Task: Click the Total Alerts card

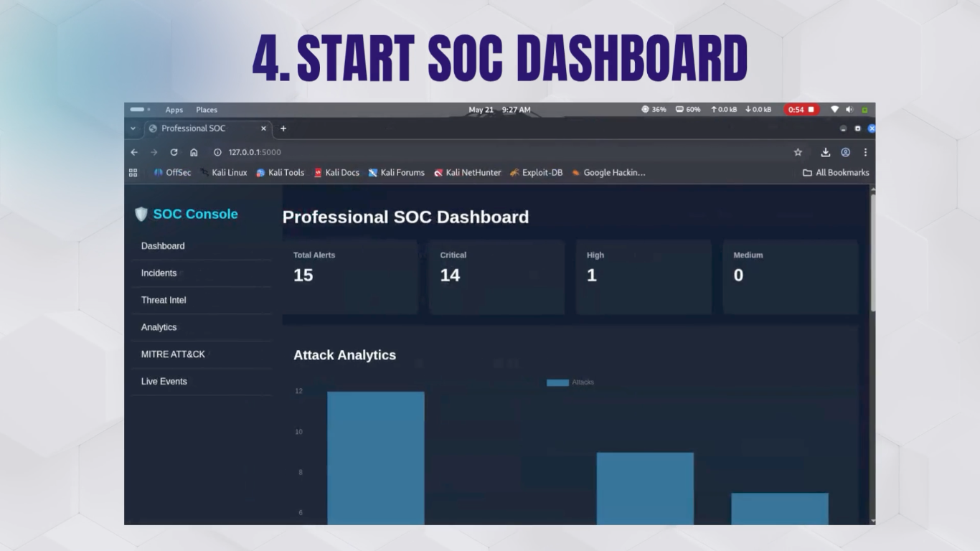Action: pyautogui.click(x=350, y=277)
